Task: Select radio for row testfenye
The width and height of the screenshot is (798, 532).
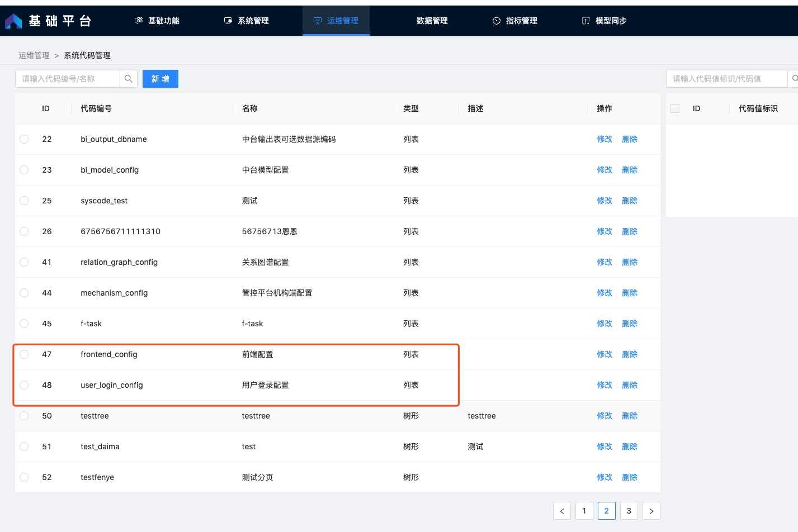Action: tap(24, 477)
